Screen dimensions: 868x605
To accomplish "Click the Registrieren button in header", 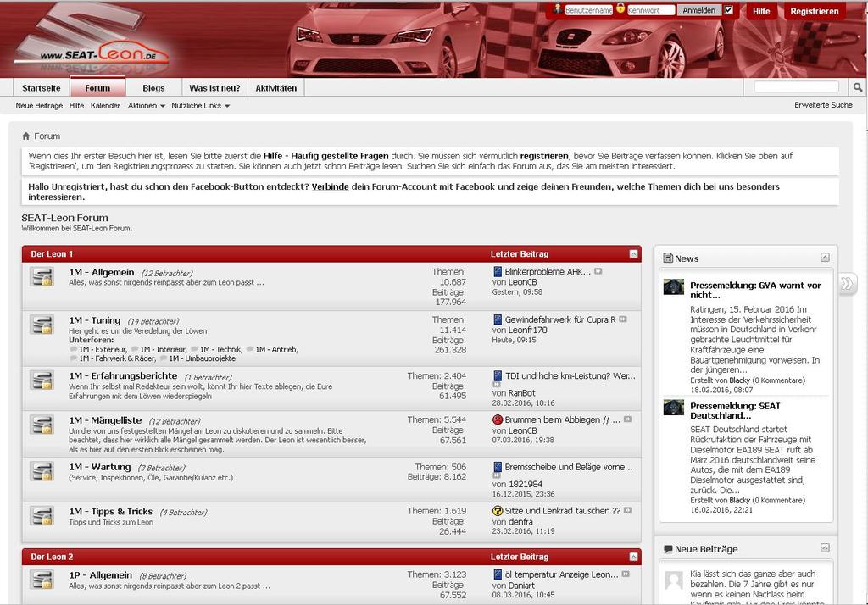I will [815, 11].
